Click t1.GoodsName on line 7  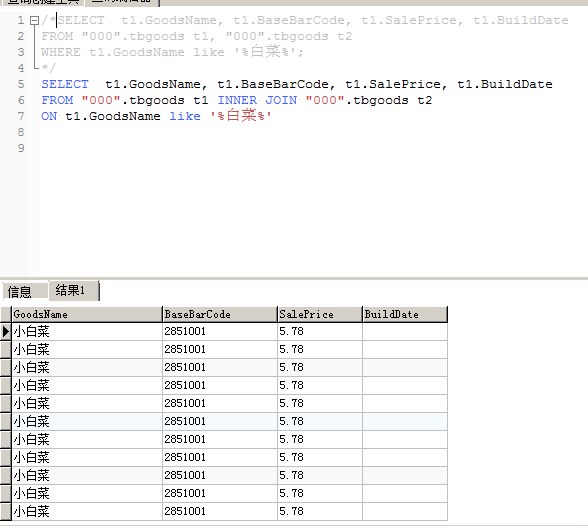point(113,116)
